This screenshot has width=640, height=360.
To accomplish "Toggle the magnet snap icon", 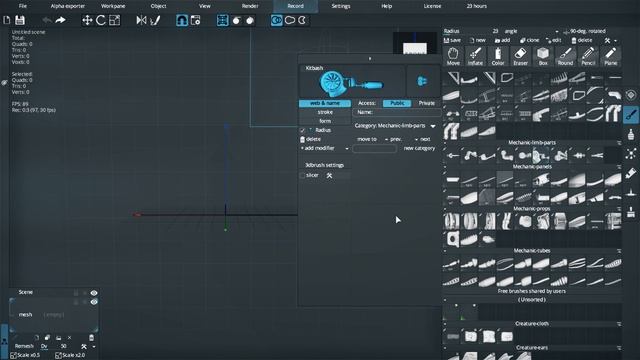I will point(182,20).
